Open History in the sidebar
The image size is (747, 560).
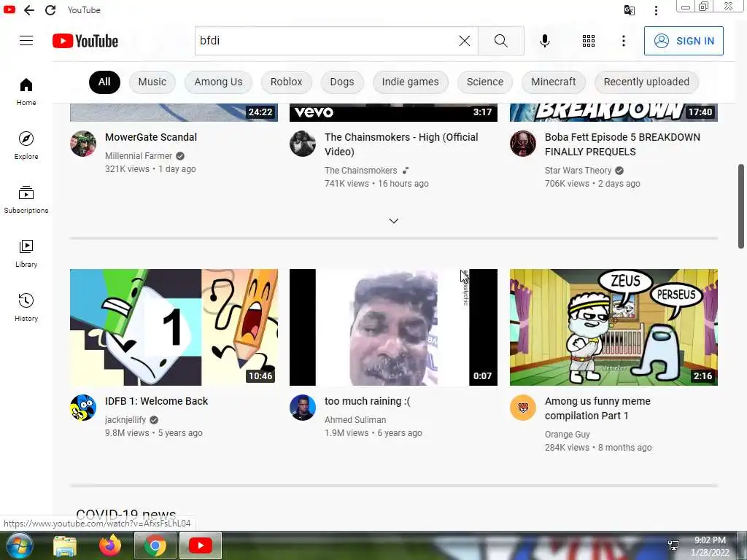[26, 307]
